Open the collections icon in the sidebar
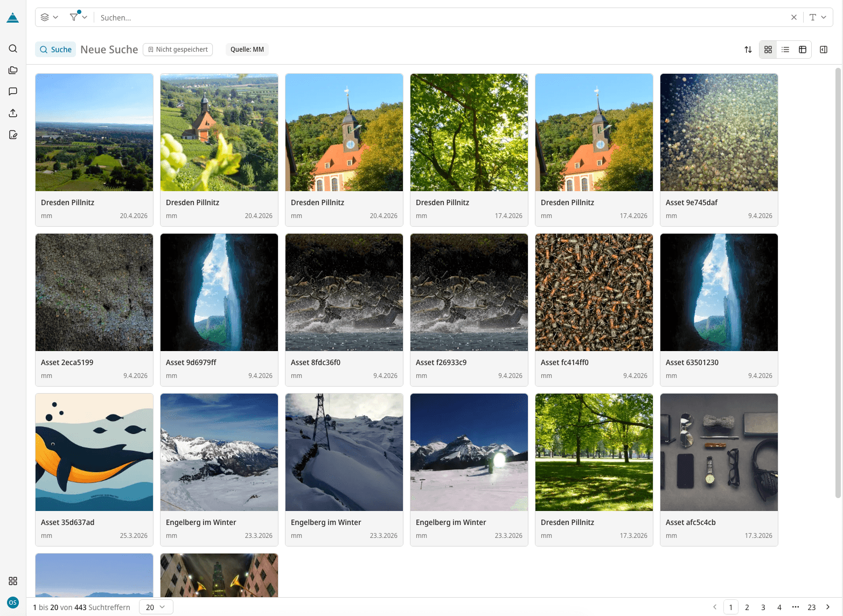Image resolution: width=843 pixels, height=616 pixels. coord(13,70)
